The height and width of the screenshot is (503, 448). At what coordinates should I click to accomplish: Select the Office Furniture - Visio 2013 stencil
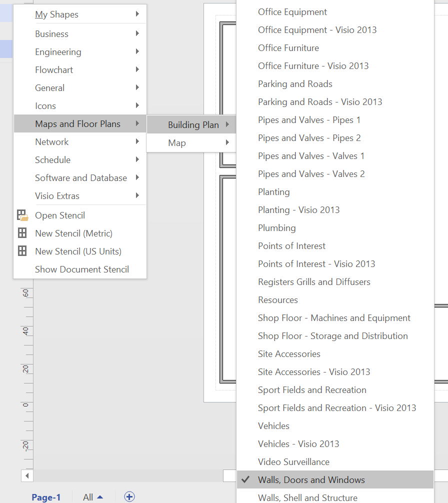click(x=313, y=65)
